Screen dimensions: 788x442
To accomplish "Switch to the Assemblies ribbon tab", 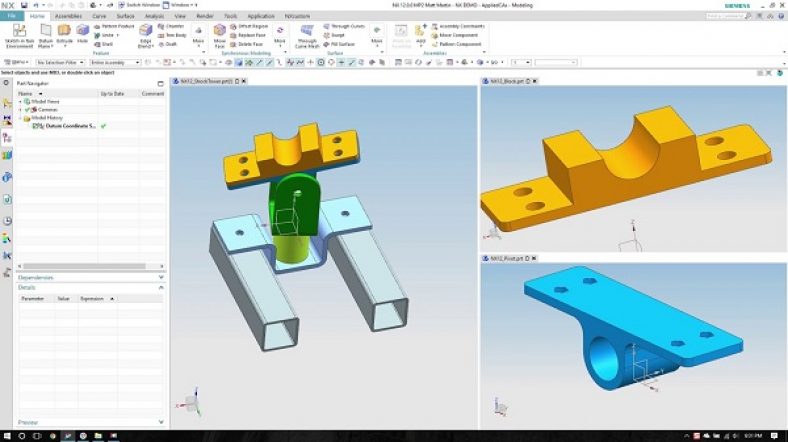I will click(x=68, y=16).
